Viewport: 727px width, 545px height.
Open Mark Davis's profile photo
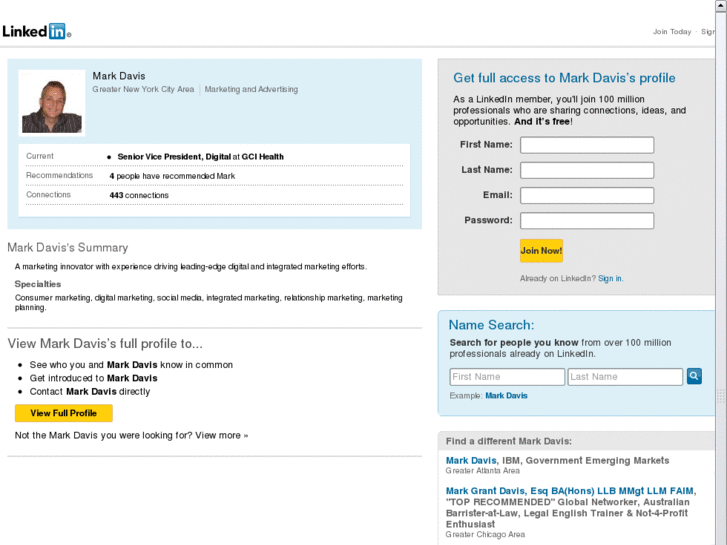[52, 103]
